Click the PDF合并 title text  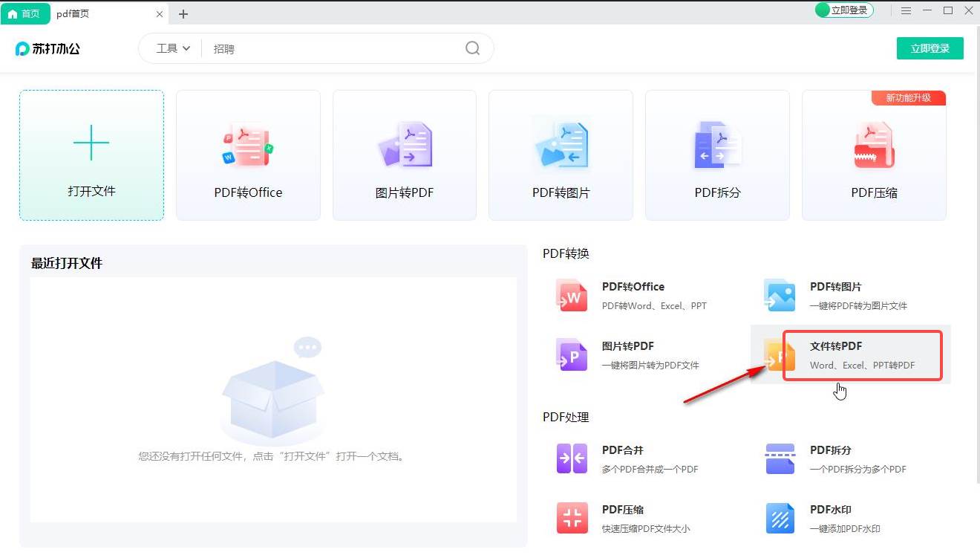point(623,450)
